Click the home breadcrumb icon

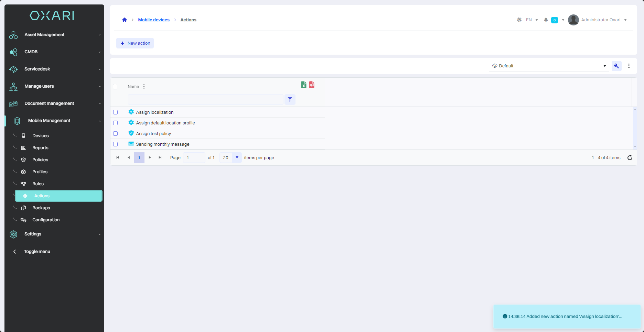(x=125, y=20)
